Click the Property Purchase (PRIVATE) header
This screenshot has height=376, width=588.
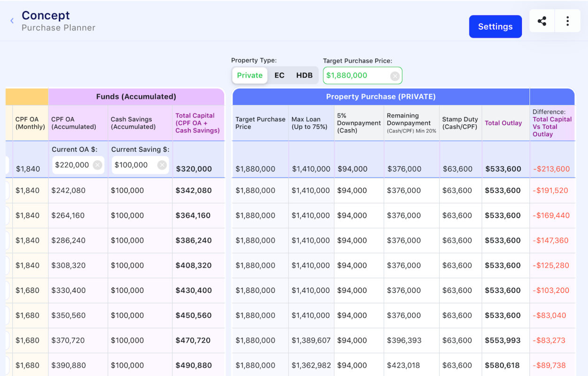[x=381, y=97]
